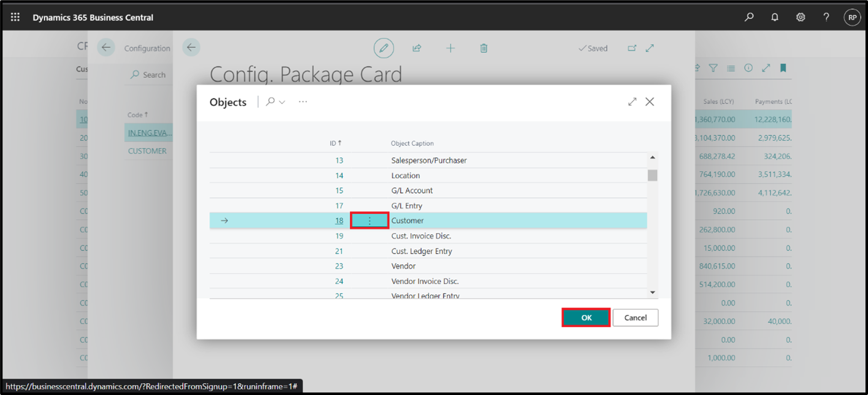Confirm selection with OK button
This screenshot has height=395, width=868.
tap(586, 317)
